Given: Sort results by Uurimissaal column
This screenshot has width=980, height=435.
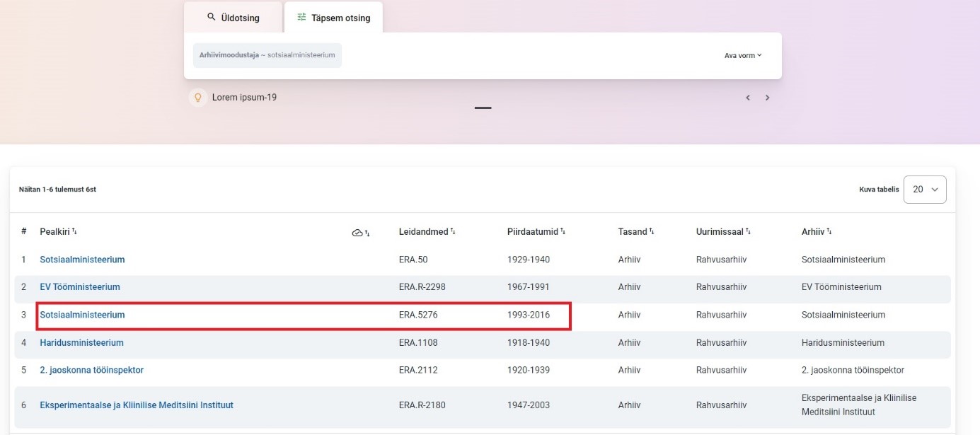Looking at the screenshot, I should 748,231.
